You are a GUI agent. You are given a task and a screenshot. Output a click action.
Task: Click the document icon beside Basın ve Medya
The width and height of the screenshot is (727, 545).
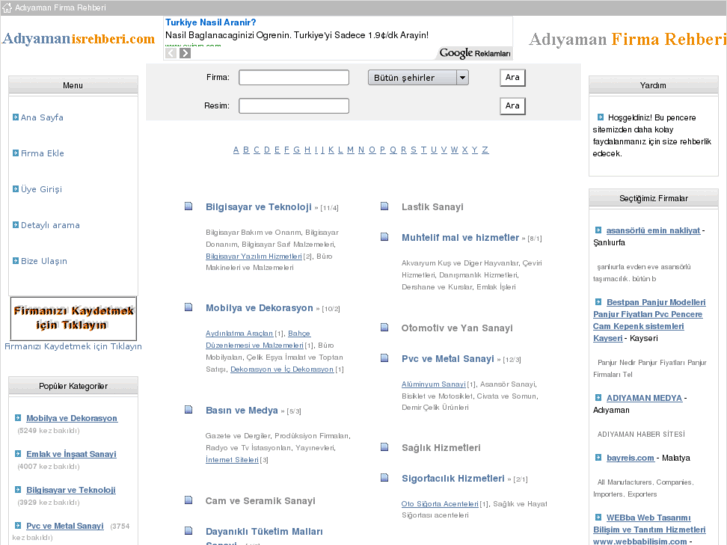click(x=189, y=410)
